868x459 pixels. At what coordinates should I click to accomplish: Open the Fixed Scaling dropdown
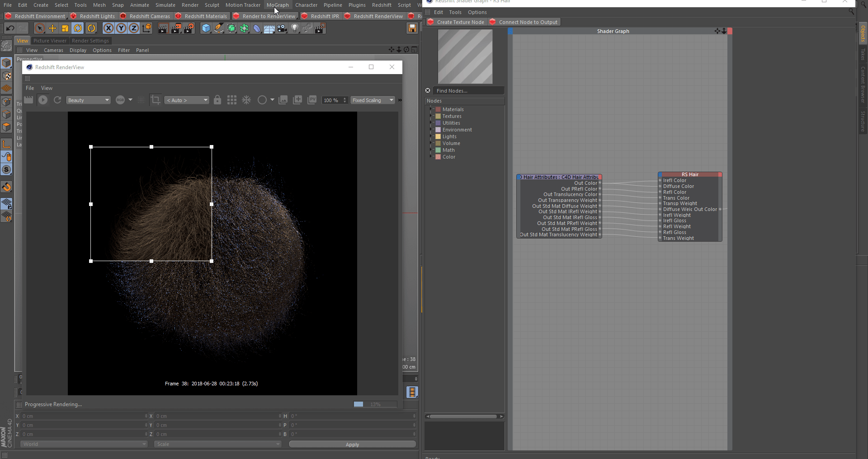point(373,100)
